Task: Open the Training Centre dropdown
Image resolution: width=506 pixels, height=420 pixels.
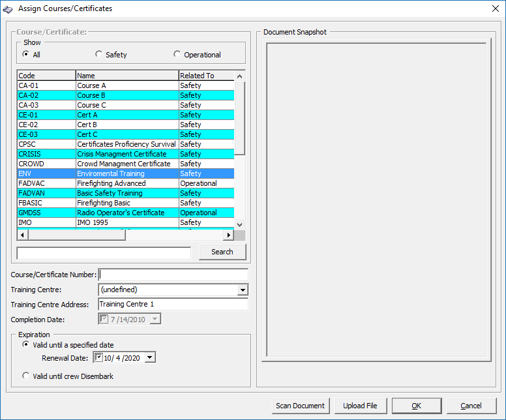Action: [x=243, y=290]
